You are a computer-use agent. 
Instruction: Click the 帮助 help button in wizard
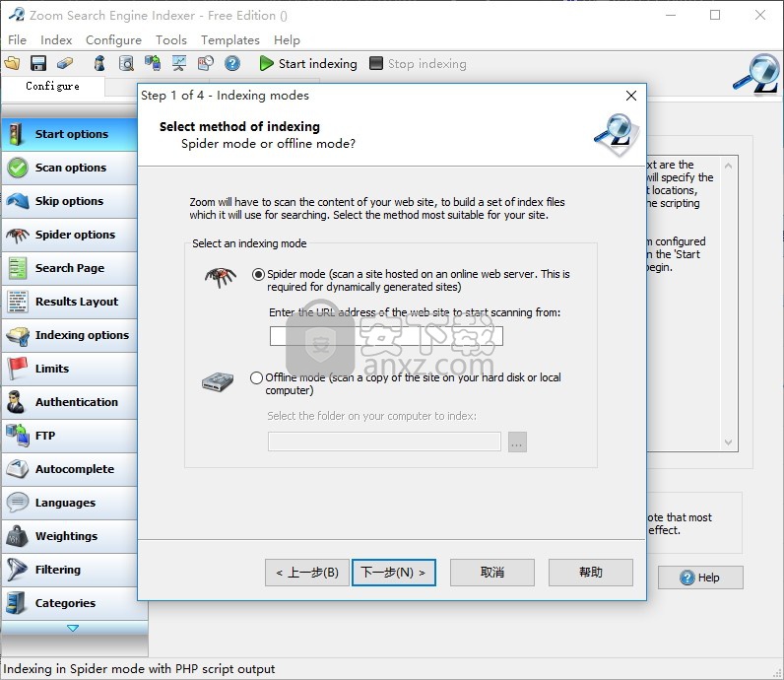[x=591, y=573]
